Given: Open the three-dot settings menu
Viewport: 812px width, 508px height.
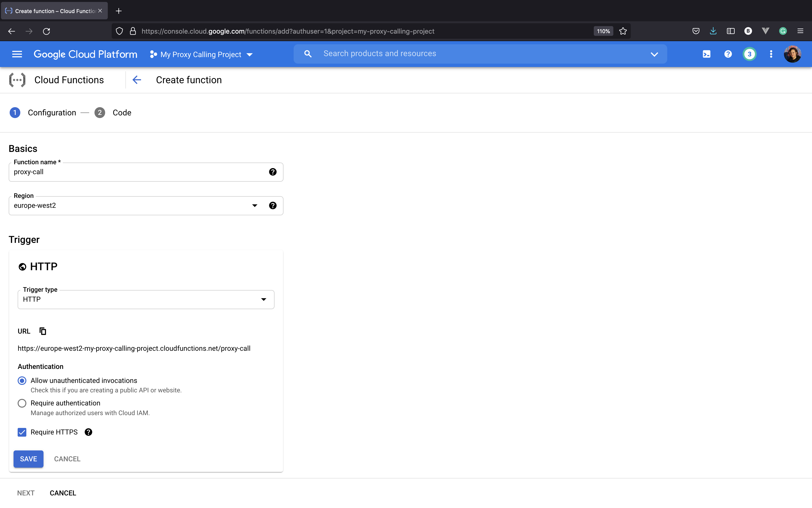Looking at the screenshot, I should click(x=771, y=54).
